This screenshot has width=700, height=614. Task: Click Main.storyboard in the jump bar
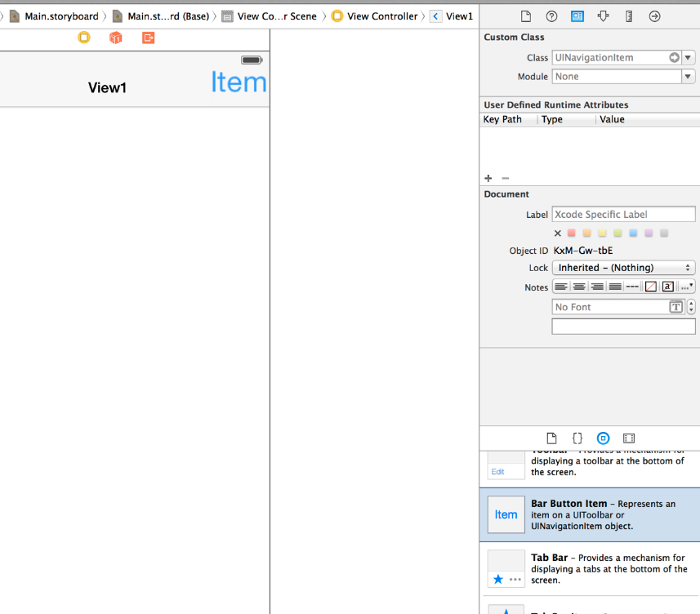coord(54,16)
